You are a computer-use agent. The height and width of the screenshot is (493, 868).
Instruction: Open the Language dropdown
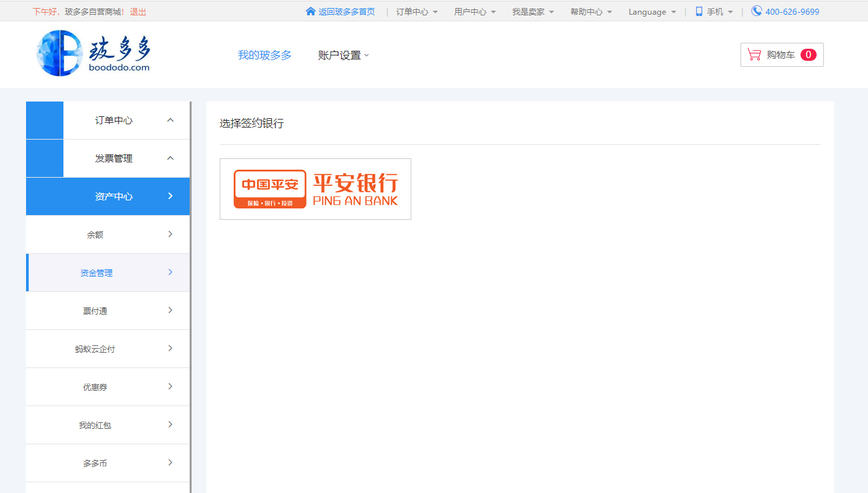[652, 12]
